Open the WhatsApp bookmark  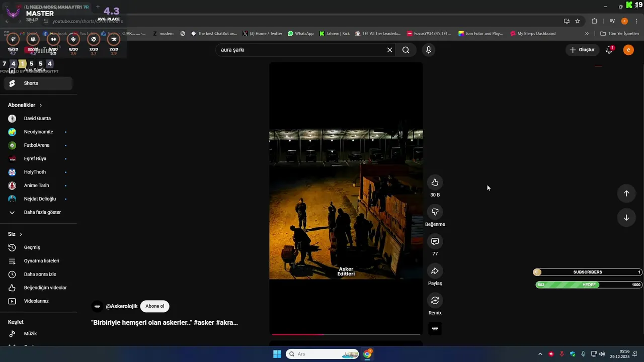click(300, 34)
